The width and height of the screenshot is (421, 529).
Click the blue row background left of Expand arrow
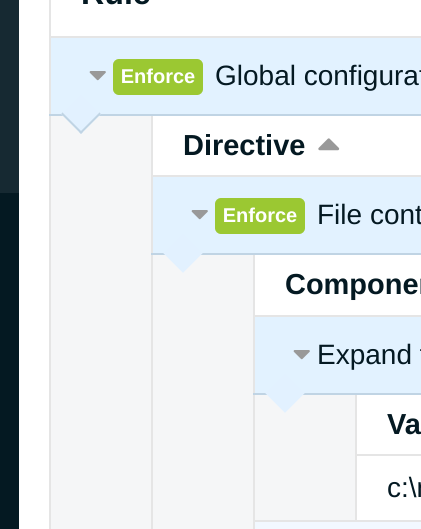coord(273,355)
